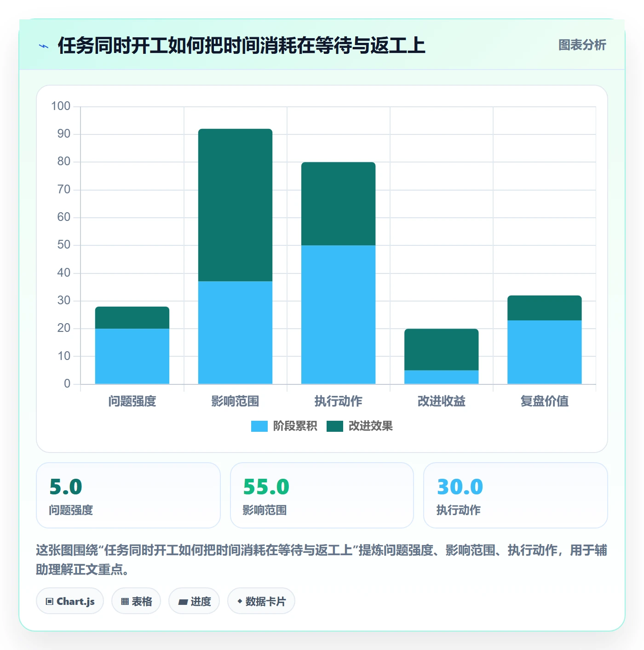Click the description paragraph starting with 这张图围绕
The height and width of the screenshot is (650, 644).
pyautogui.click(x=322, y=560)
